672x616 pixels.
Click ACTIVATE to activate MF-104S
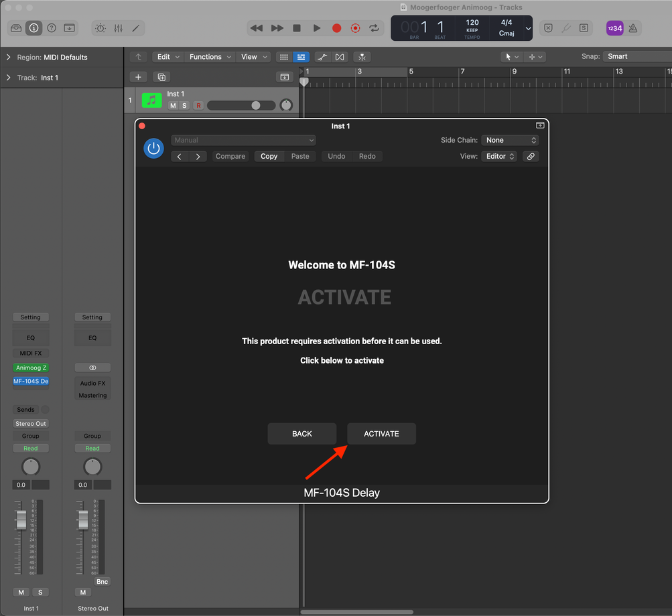tap(381, 434)
